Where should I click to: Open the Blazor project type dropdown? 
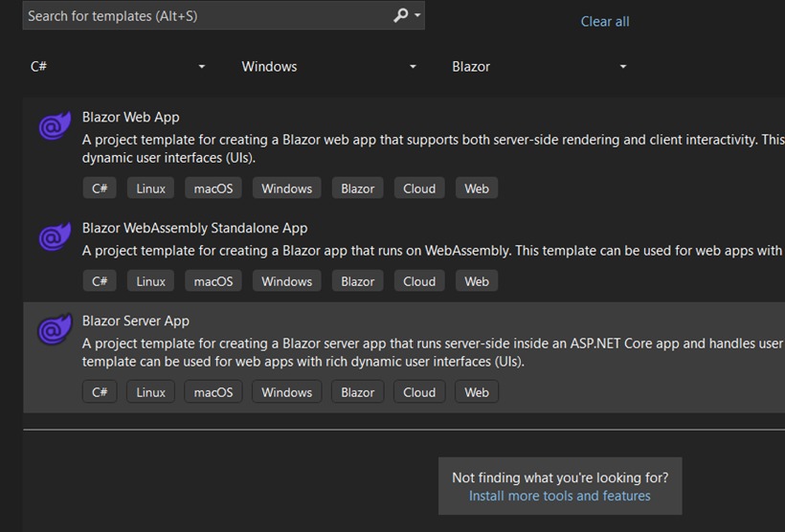click(x=539, y=67)
